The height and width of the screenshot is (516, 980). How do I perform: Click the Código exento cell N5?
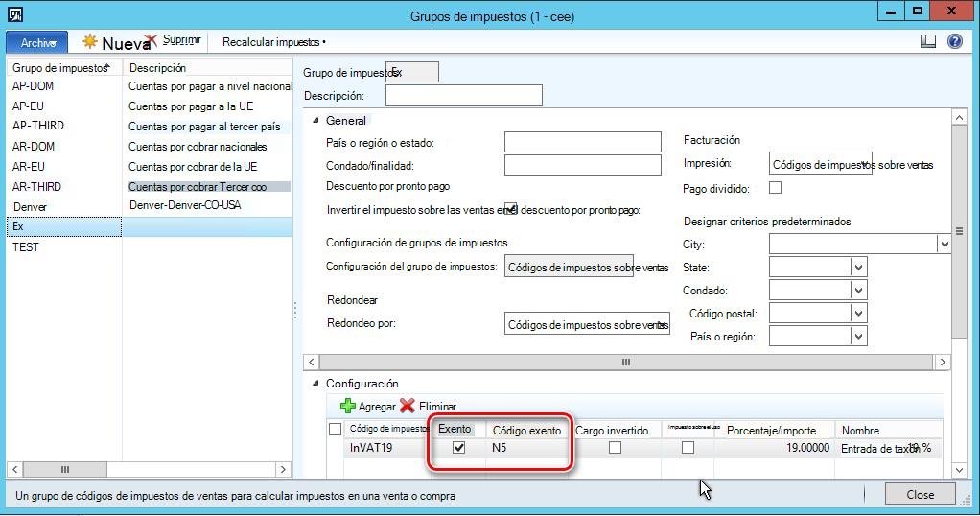[x=526, y=448]
